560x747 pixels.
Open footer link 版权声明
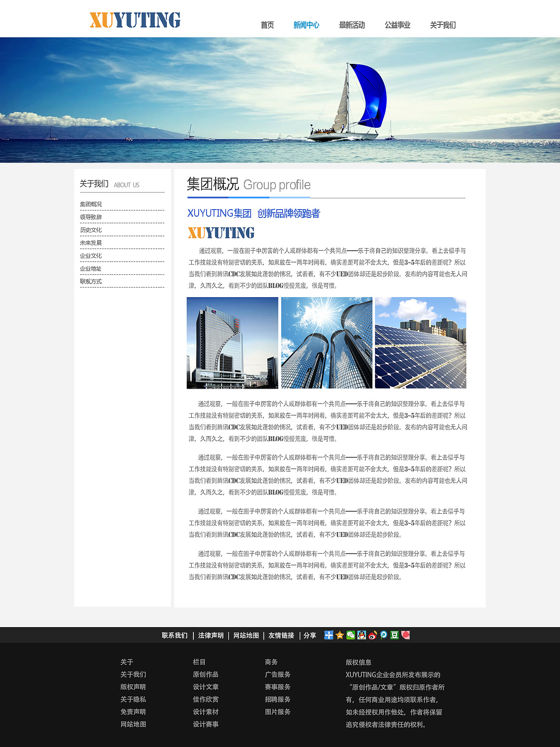[133, 687]
